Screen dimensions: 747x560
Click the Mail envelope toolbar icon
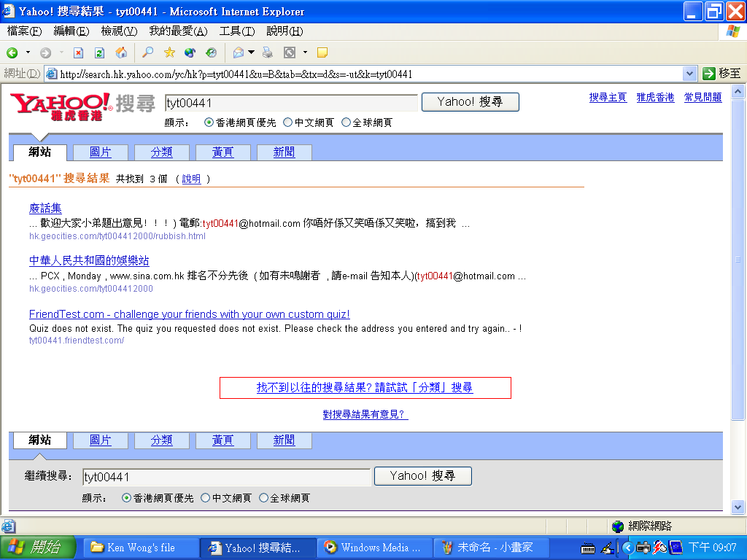[x=239, y=52]
